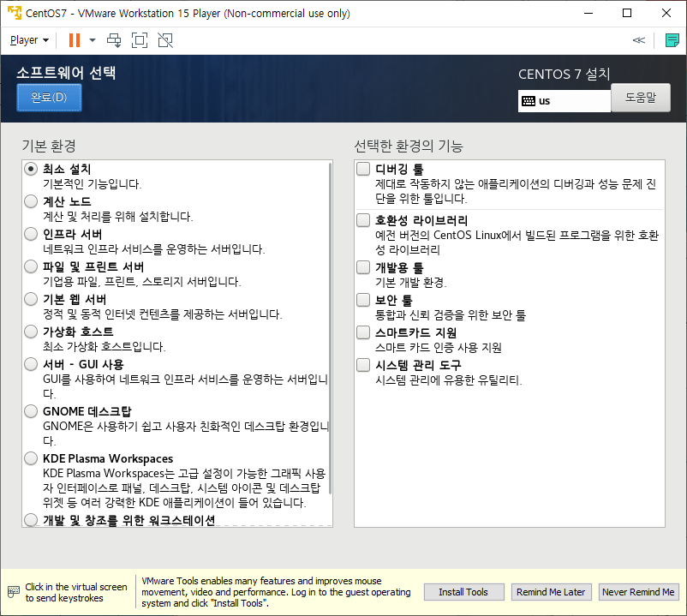The height and width of the screenshot is (616, 687).
Task: Click the 선택한 환경의 기능 heading
Action: 409,146
